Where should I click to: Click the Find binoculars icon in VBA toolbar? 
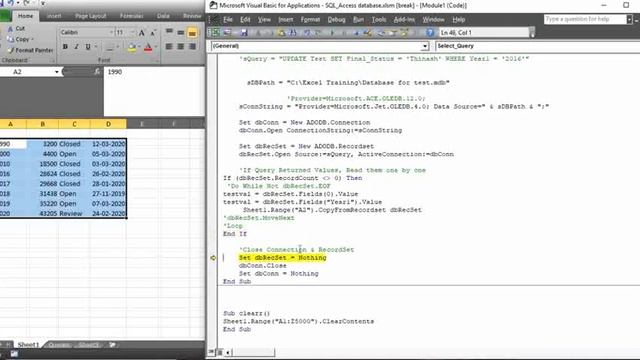coord(293,33)
